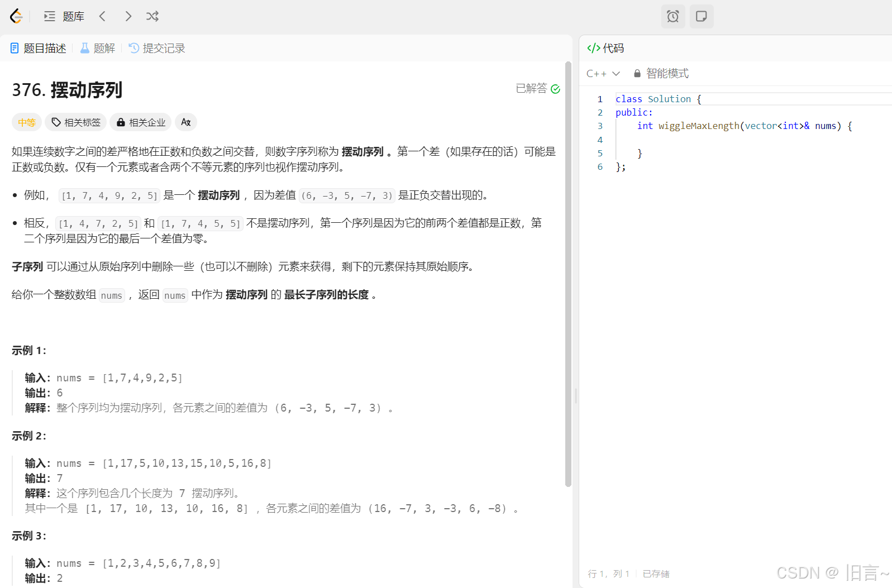Viewport: 892px width, 588px height.
Task: Expand the 相关标签 tags button
Action: click(x=76, y=122)
